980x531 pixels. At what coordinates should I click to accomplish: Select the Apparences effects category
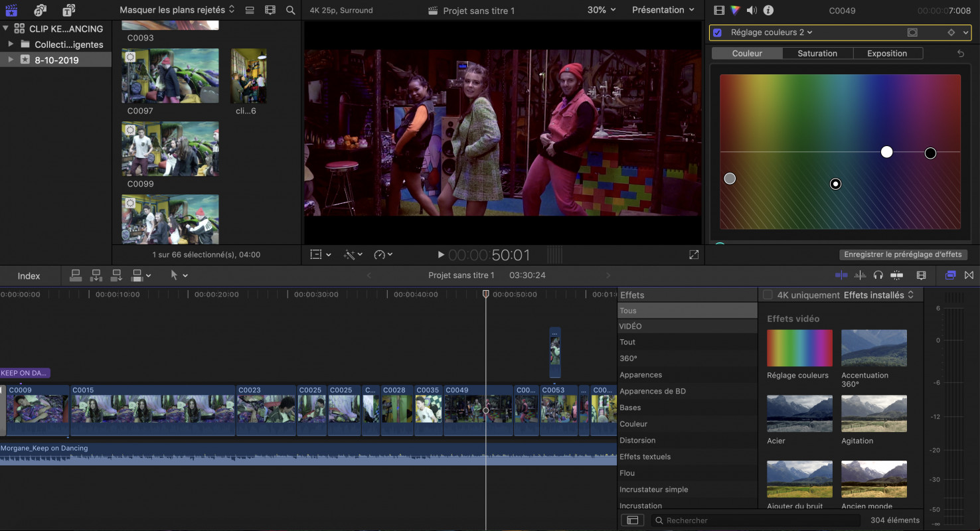pos(687,375)
